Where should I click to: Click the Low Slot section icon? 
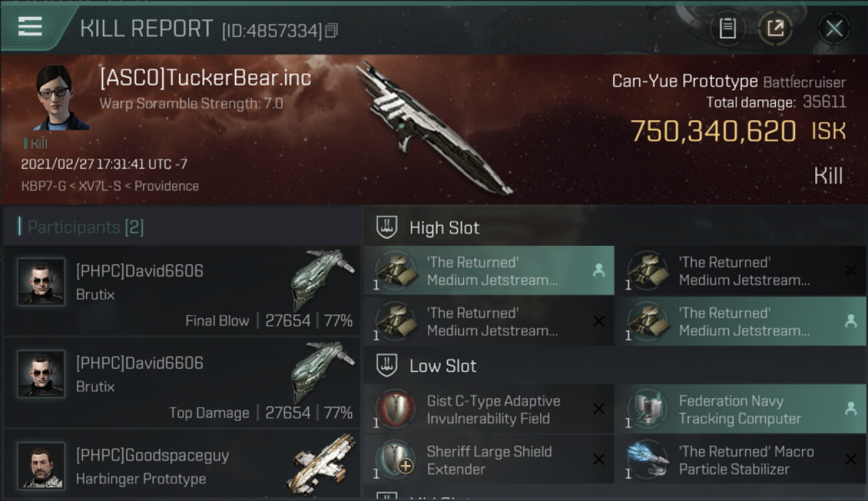click(x=388, y=366)
